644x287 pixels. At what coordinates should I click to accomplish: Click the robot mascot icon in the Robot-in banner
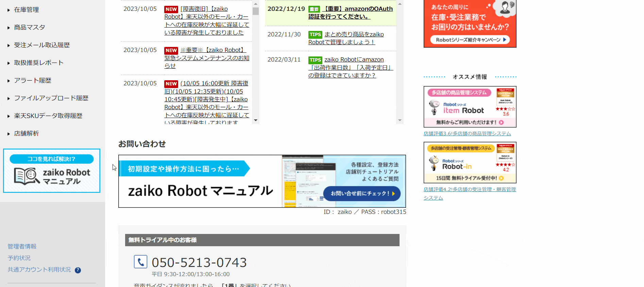coord(434,164)
